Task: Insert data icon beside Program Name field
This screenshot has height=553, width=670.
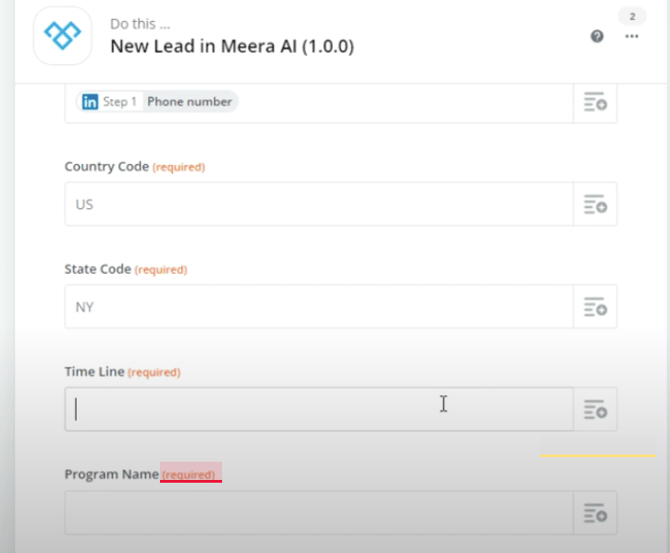Action: 595,513
